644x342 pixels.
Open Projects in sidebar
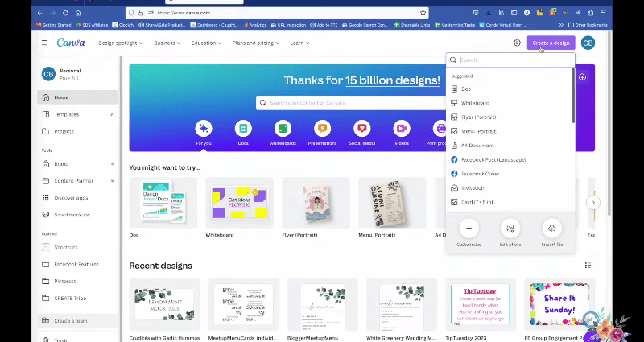point(77,131)
